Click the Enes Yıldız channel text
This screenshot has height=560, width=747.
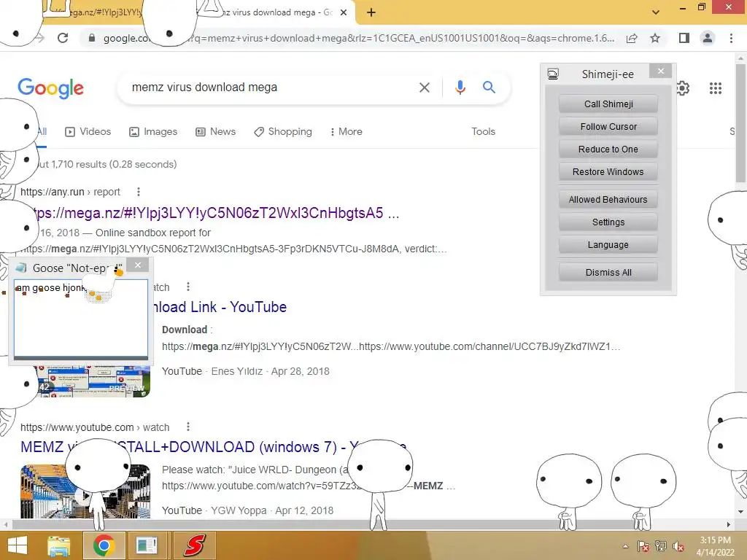(237, 371)
